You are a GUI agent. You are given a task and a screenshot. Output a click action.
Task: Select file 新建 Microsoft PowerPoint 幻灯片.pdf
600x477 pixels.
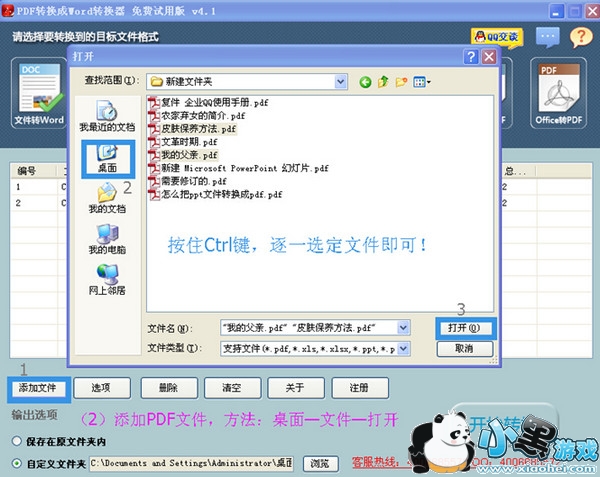(239, 168)
